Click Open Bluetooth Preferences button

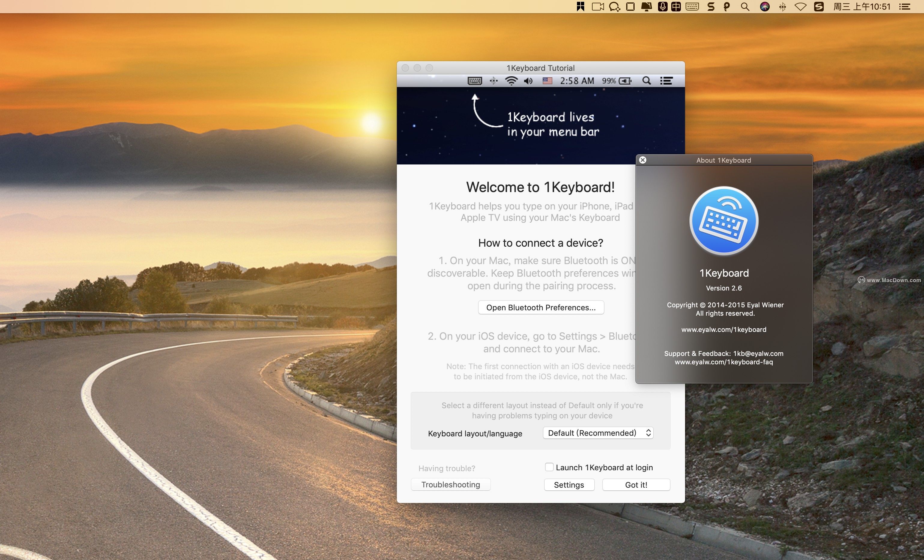coord(541,307)
